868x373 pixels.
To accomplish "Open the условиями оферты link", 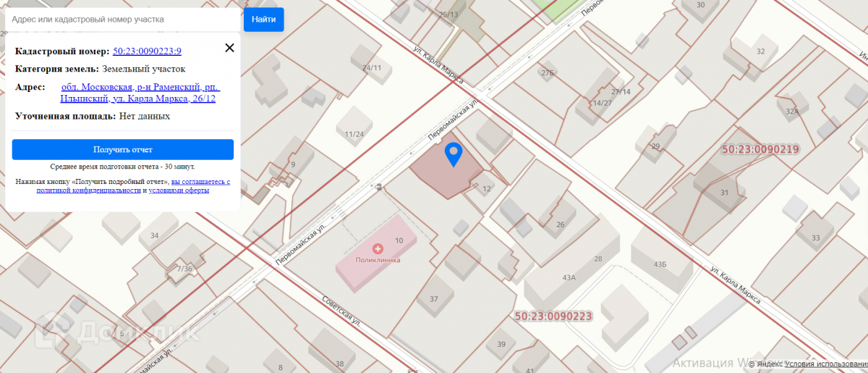I will [179, 190].
